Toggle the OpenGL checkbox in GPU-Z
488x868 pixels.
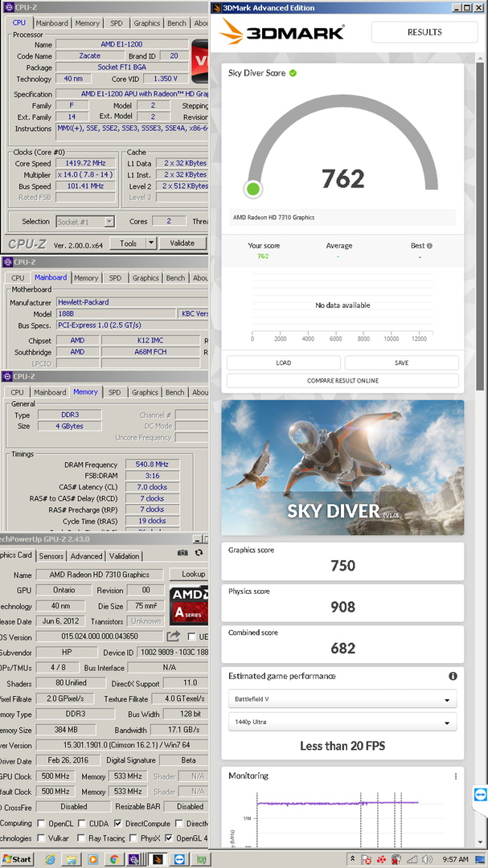coord(169,838)
